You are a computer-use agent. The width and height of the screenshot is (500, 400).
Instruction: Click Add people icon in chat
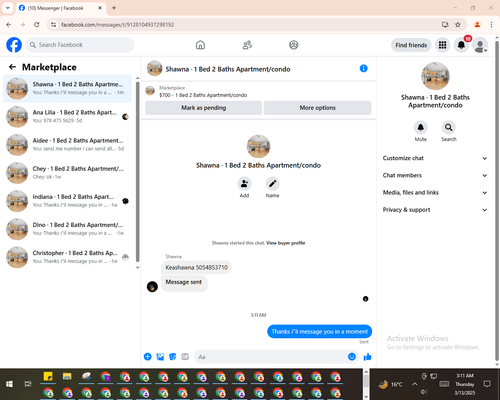click(x=244, y=184)
